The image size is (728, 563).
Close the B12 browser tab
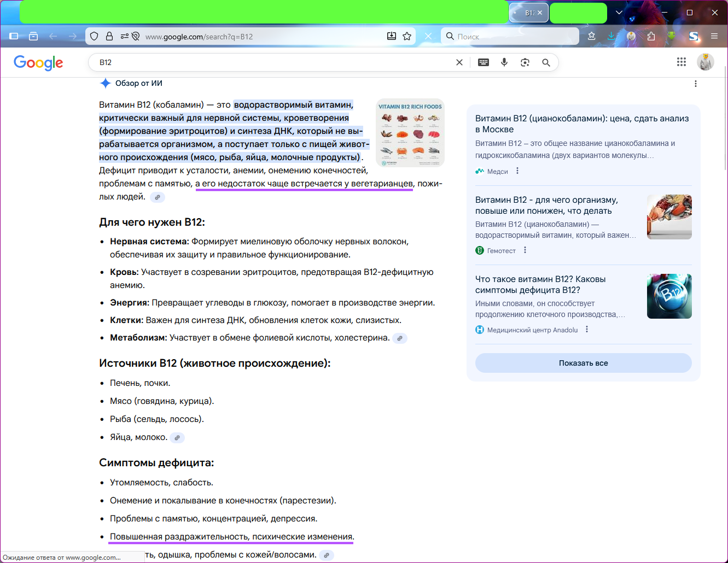[x=540, y=13]
